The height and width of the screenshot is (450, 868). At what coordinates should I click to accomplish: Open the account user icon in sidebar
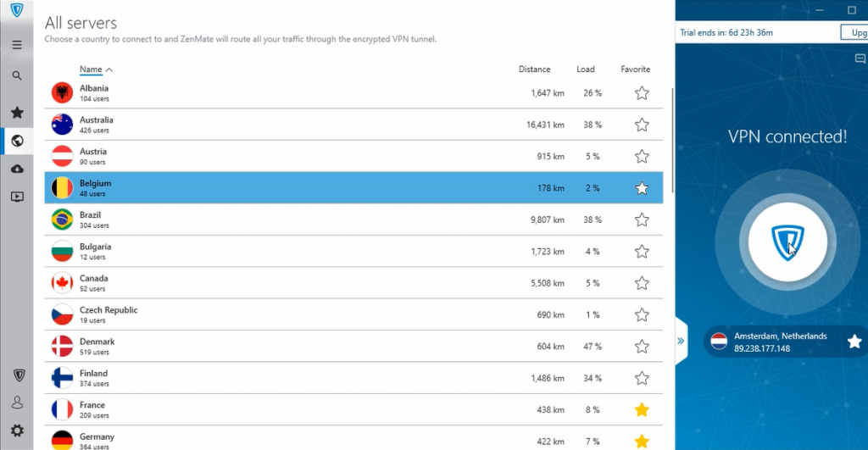pyautogui.click(x=17, y=403)
